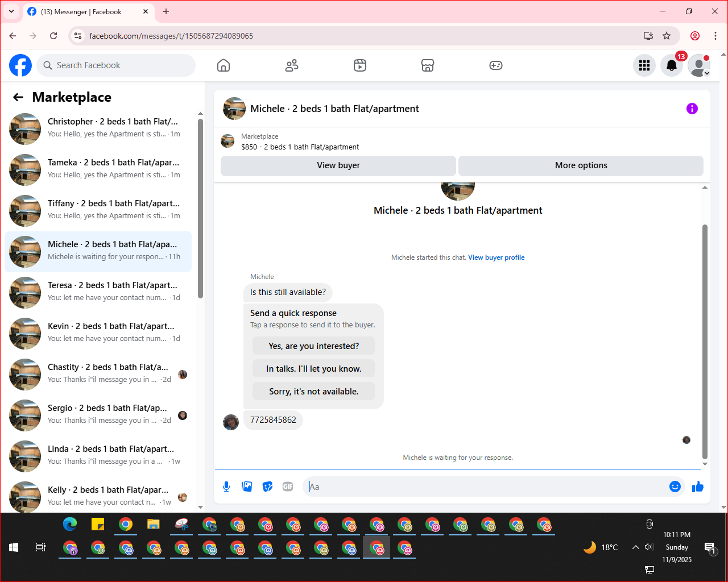Open the Facebook Menu grid icon
Screen dimensions: 728x582
coord(644,65)
